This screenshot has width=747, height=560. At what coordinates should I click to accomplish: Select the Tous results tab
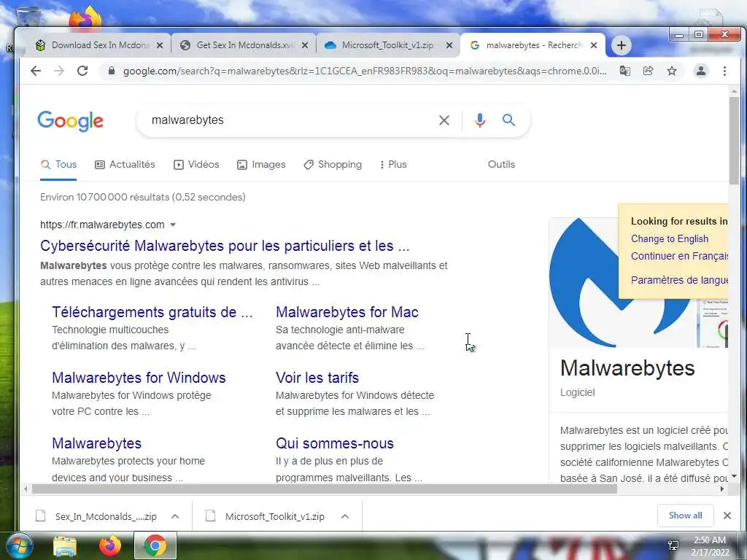coord(58,165)
